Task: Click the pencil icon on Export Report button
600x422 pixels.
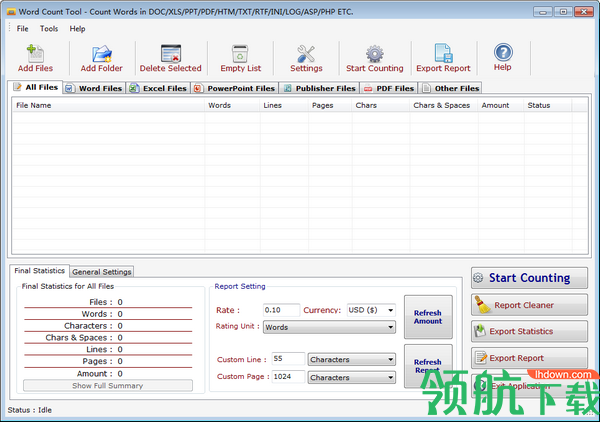Action: tap(481, 358)
